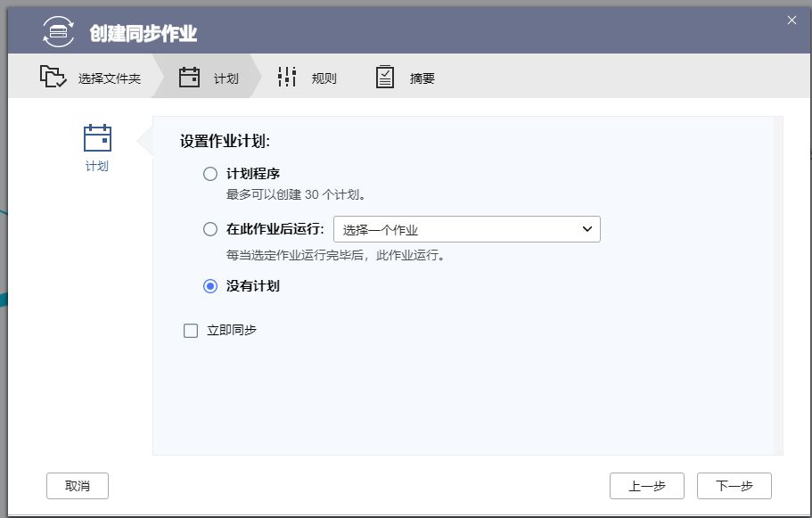The image size is (812, 518).
Task: Confirm the 没有计划 radio is selected
Action: pos(209,285)
